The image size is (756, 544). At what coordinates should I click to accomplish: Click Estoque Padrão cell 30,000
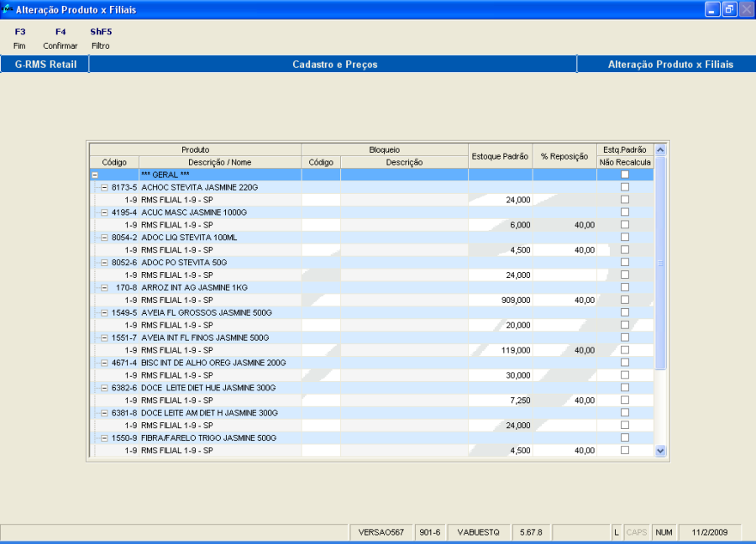[x=500, y=375]
